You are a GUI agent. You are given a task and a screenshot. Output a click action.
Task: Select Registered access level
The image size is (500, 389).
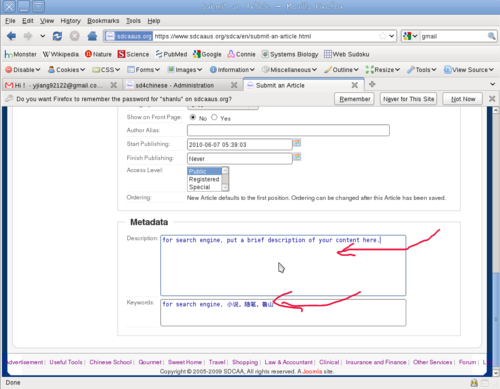point(204,179)
